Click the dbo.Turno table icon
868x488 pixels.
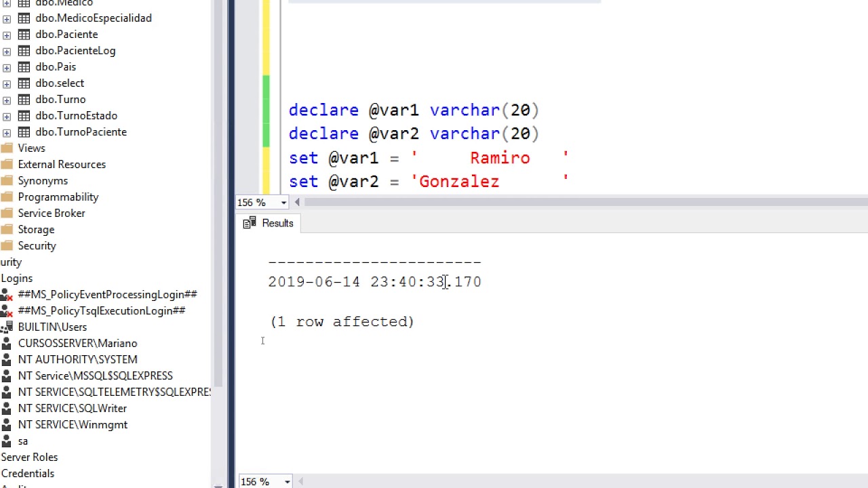(24, 100)
